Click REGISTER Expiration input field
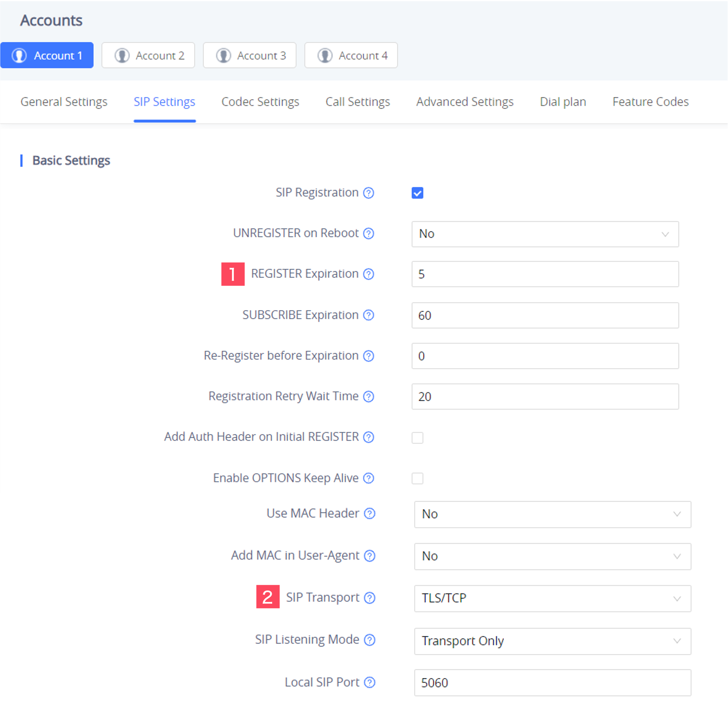This screenshot has height=707, width=728. 545,274
